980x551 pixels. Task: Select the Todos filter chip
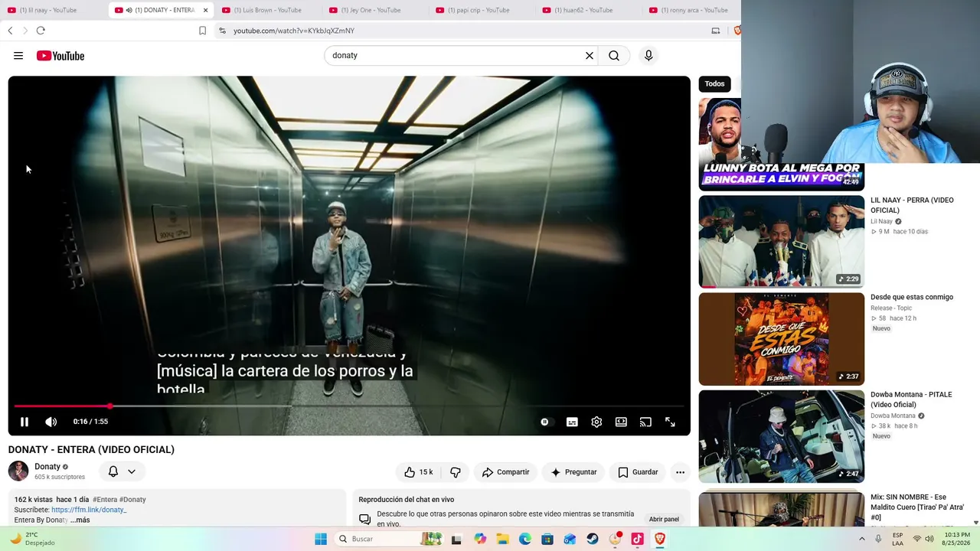point(714,84)
